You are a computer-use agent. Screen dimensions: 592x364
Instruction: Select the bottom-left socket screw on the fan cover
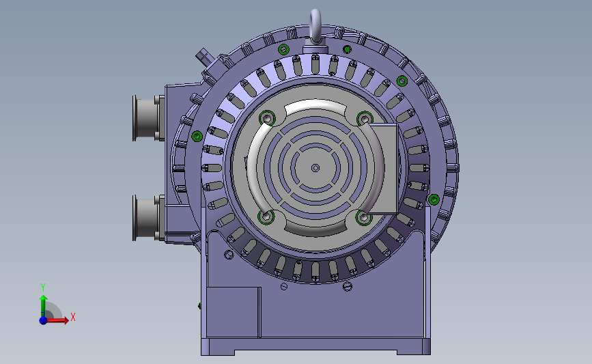[266, 216]
